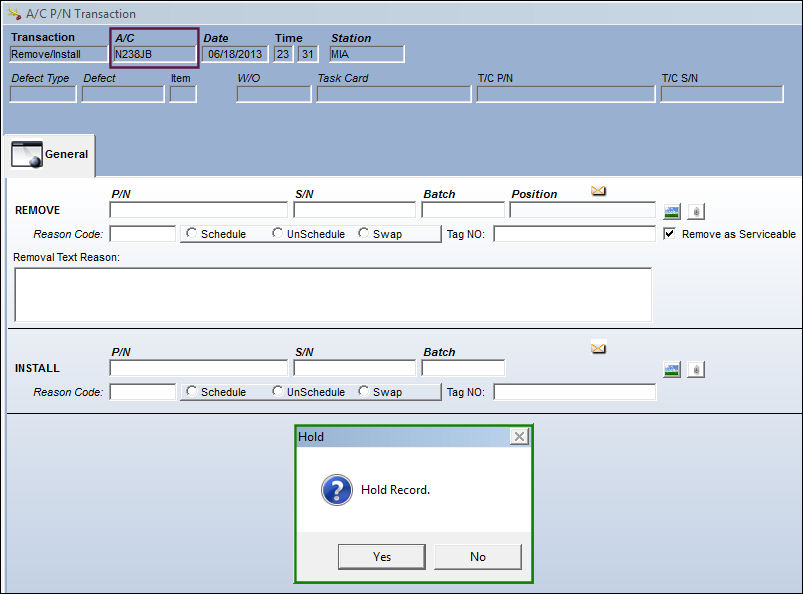The width and height of the screenshot is (803, 594).
Task: Focus the T/C S/N field
Action: [722, 94]
